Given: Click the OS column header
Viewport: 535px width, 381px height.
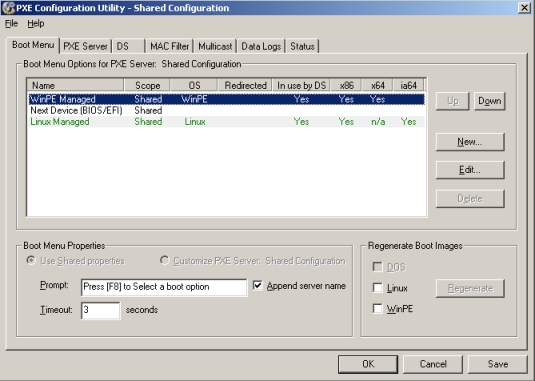Looking at the screenshot, I should pyautogui.click(x=194, y=85).
